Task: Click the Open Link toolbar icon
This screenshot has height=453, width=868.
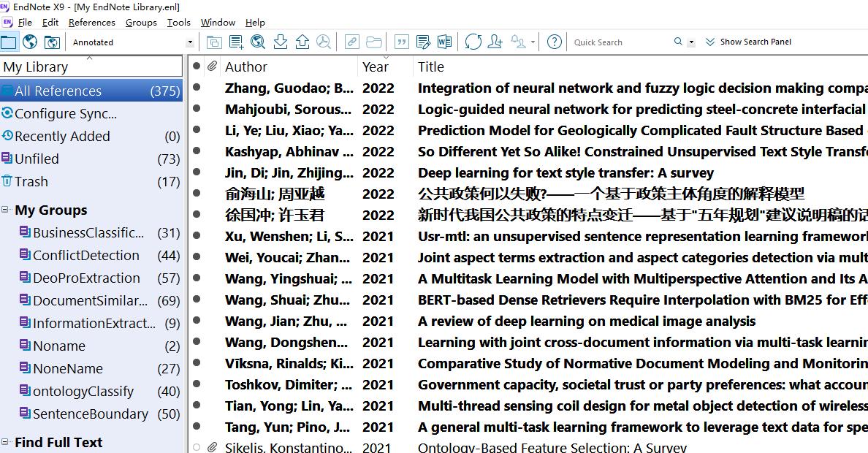Action: [x=352, y=42]
